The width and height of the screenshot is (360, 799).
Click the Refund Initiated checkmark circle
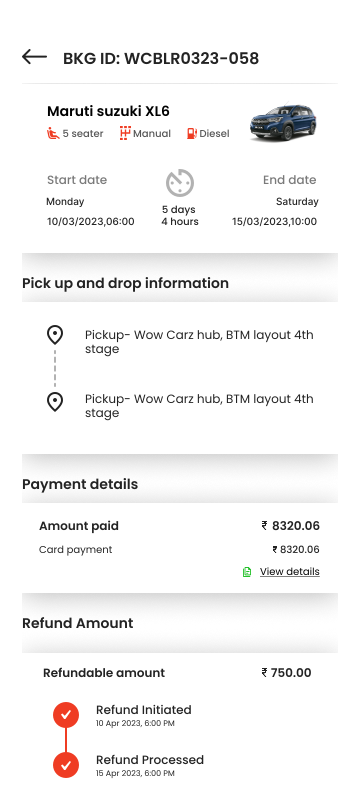(66, 715)
